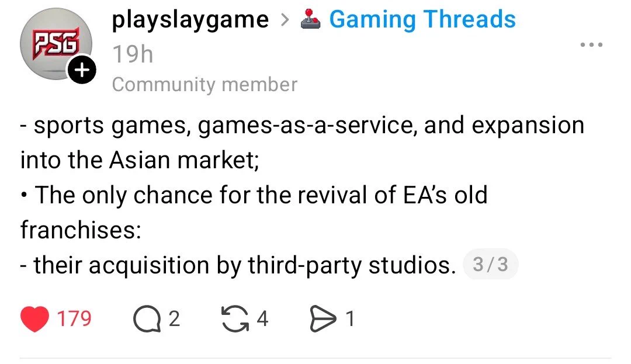Share the post via paper plane icon
The height and width of the screenshot is (364, 631).
pos(323,319)
